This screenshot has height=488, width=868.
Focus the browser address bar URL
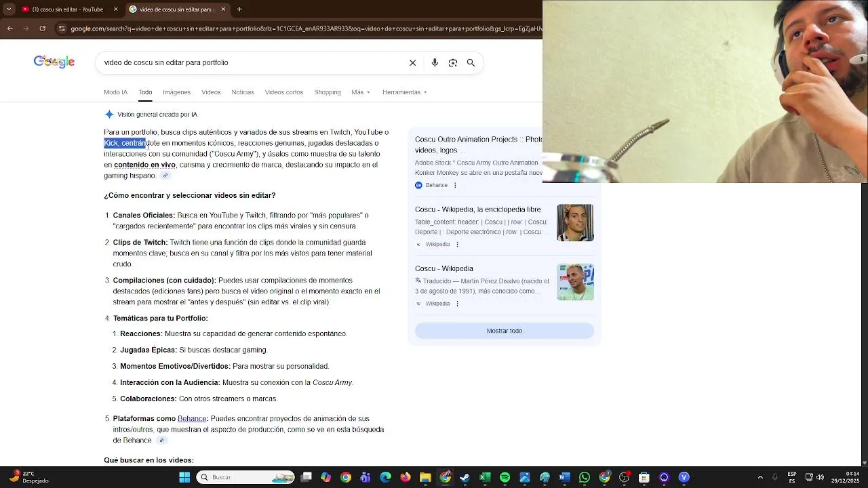305,28
